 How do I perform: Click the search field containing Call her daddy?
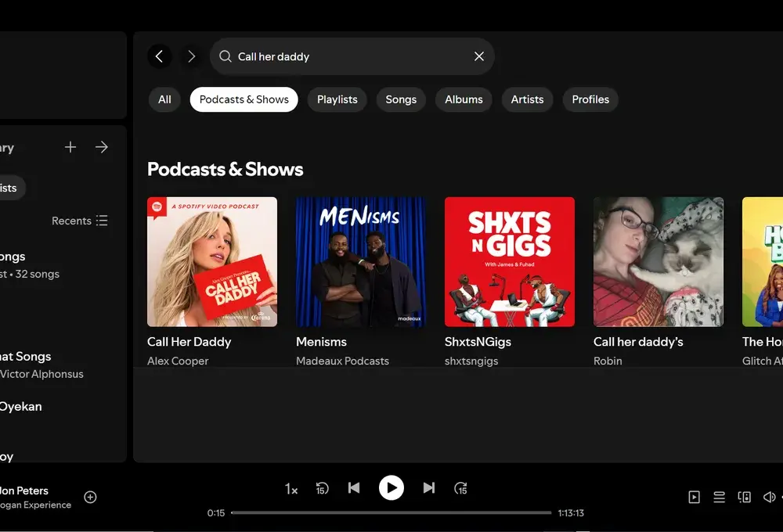[352, 56]
